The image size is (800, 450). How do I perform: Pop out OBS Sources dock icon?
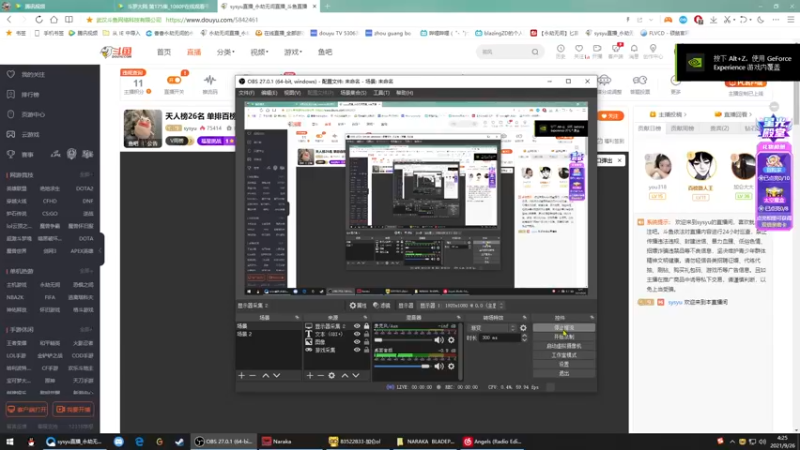[x=365, y=317]
